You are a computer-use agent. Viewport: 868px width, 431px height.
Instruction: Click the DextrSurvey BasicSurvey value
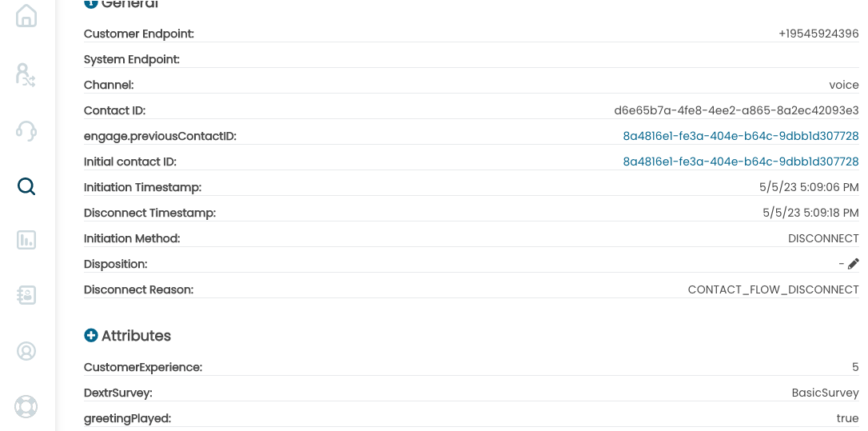(825, 393)
